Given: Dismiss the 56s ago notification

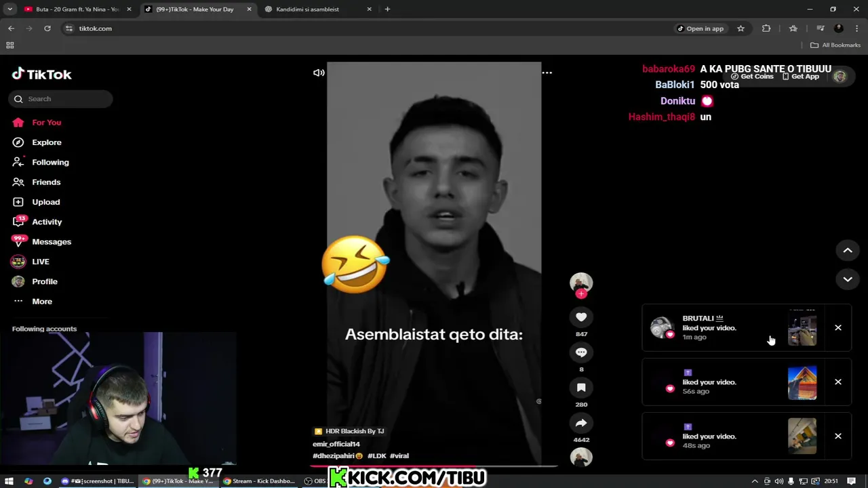Looking at the screenshot, I should [x=838, y=382].
